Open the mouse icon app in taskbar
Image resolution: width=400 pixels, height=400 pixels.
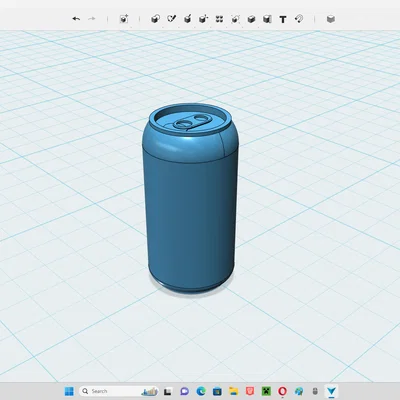pos(315,391)
